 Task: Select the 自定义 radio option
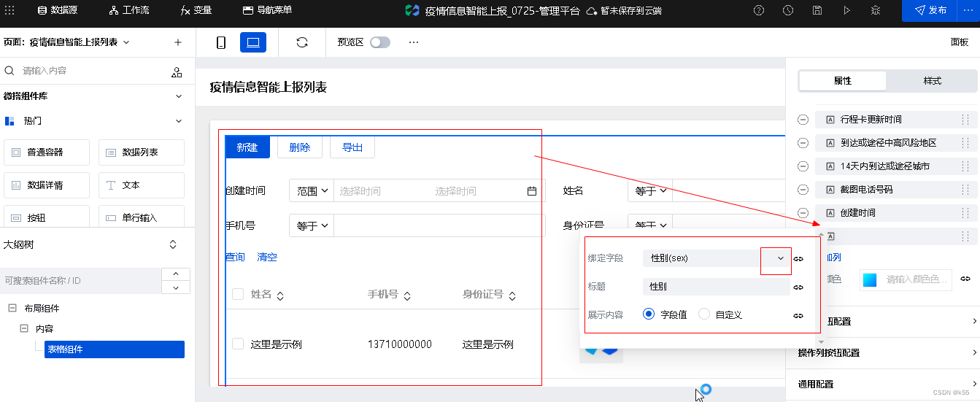[704, 314]
